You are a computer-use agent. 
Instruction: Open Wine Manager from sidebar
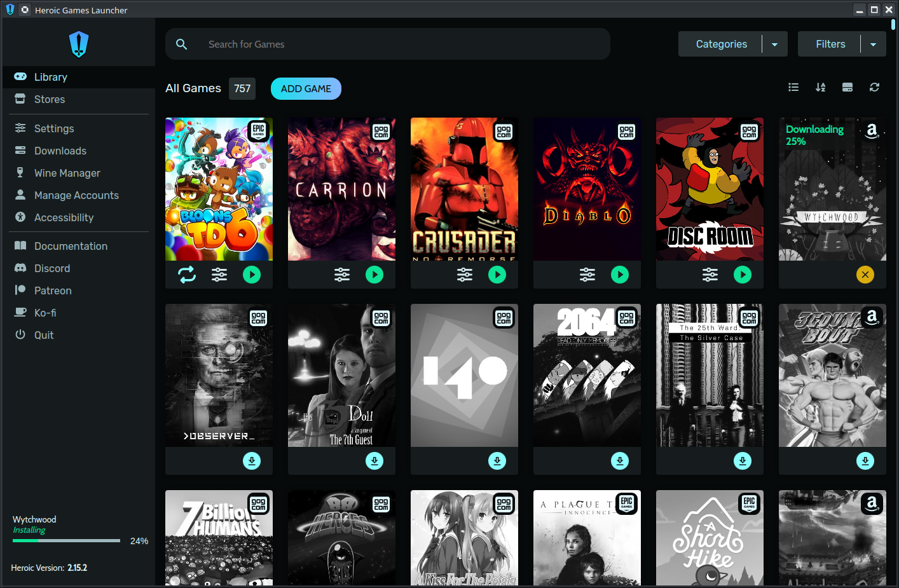point(67,173)
